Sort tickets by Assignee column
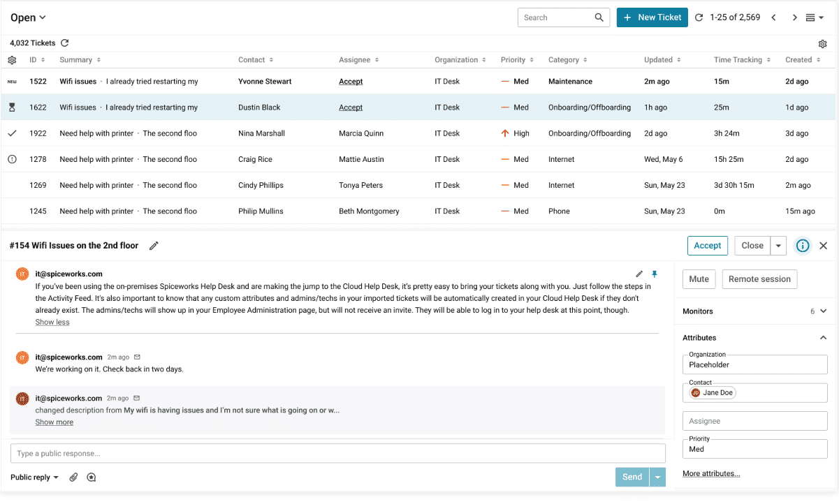 358,60
